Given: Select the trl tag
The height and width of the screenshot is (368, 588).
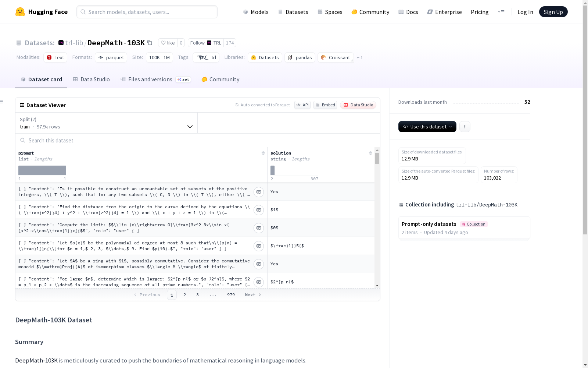Looking at the screenshot, I should tap(206, 57).
